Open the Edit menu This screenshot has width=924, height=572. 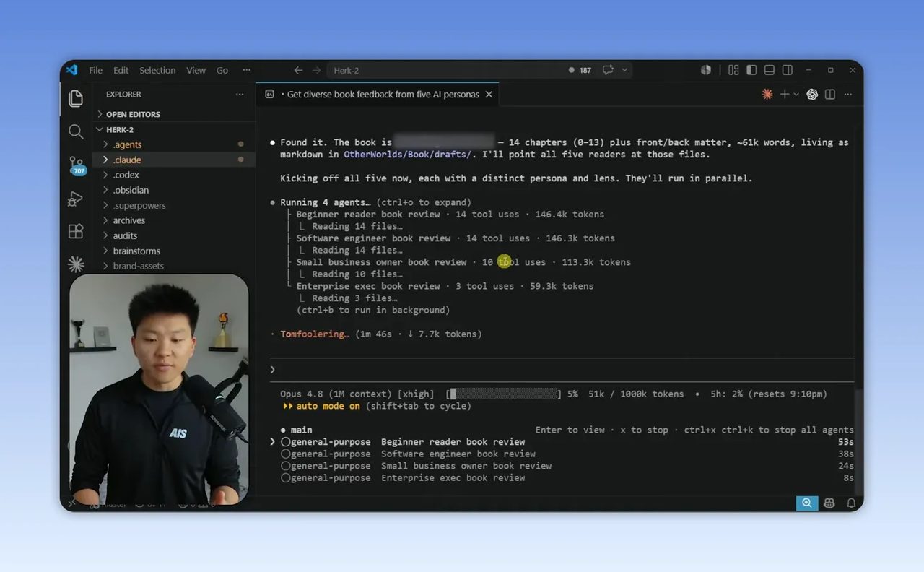point(121,70)
